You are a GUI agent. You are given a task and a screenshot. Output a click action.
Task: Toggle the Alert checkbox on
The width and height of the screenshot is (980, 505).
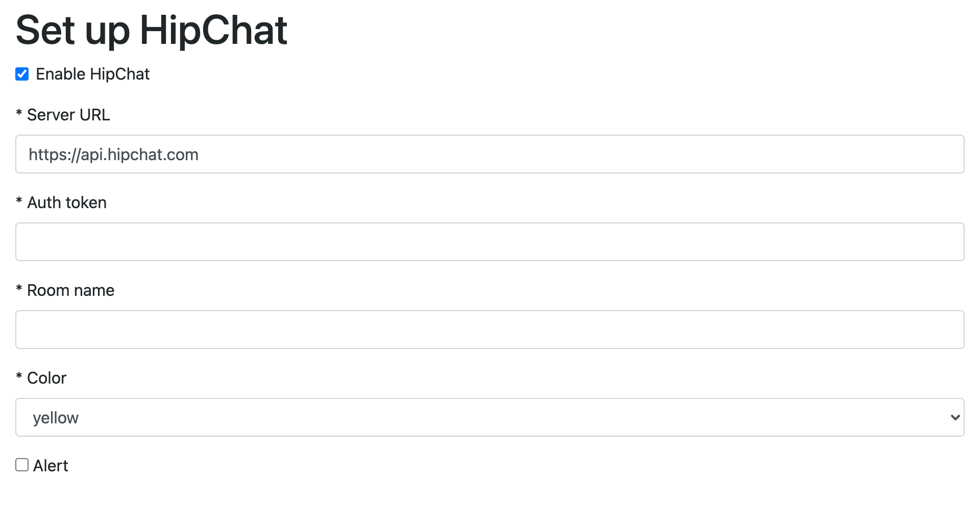tap(21, 465)
